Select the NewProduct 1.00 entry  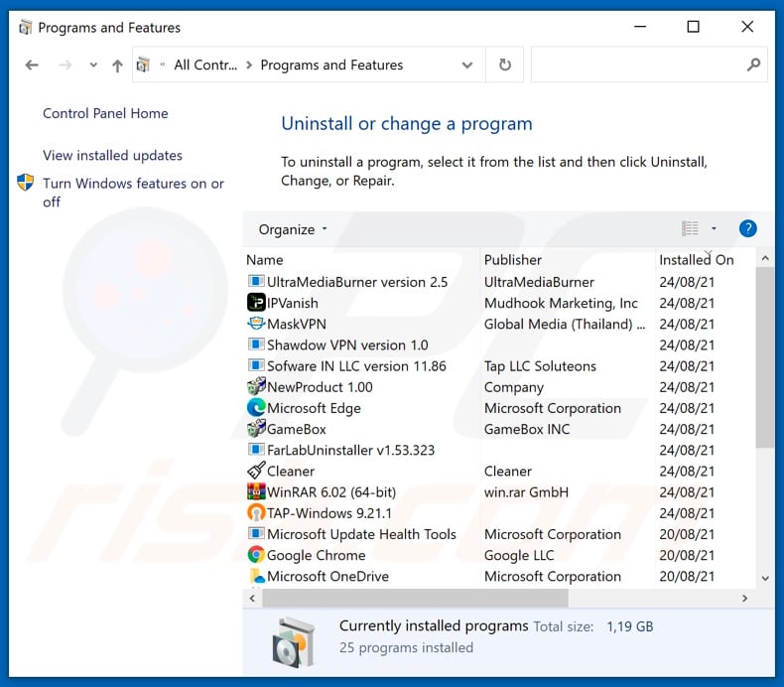tap(320, 387)
